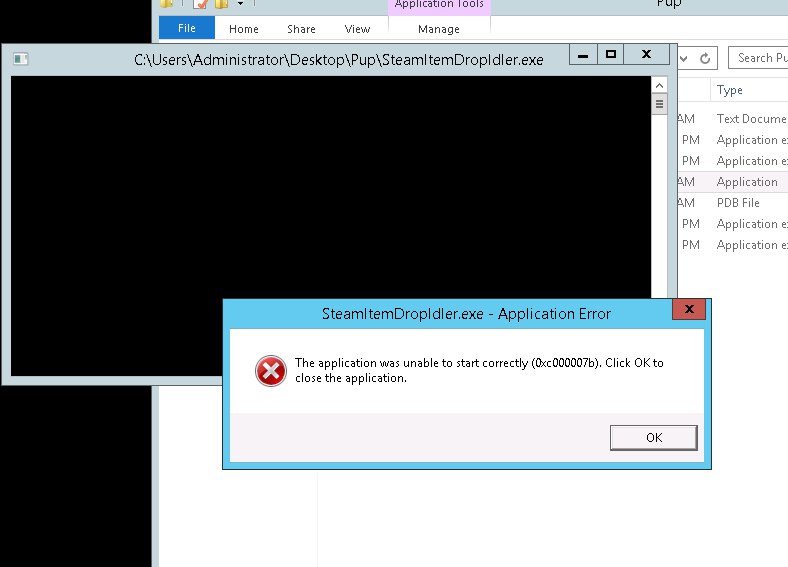Click the Properties icon in quick access toolbar

coord(201,4)
